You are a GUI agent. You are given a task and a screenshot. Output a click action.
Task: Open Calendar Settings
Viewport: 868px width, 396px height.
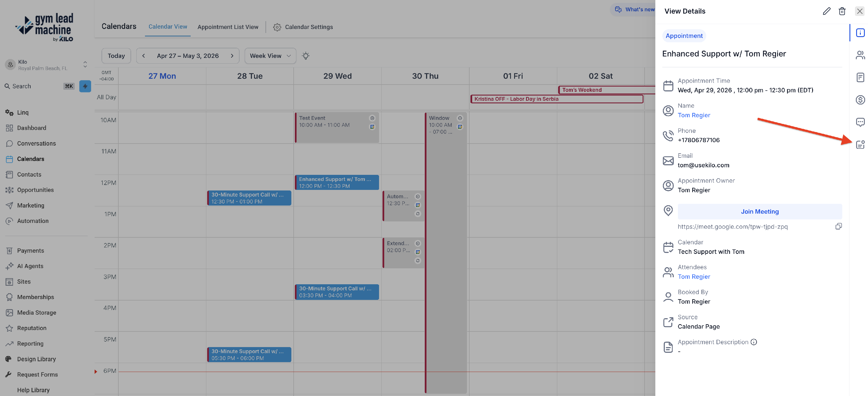[303, 27]
